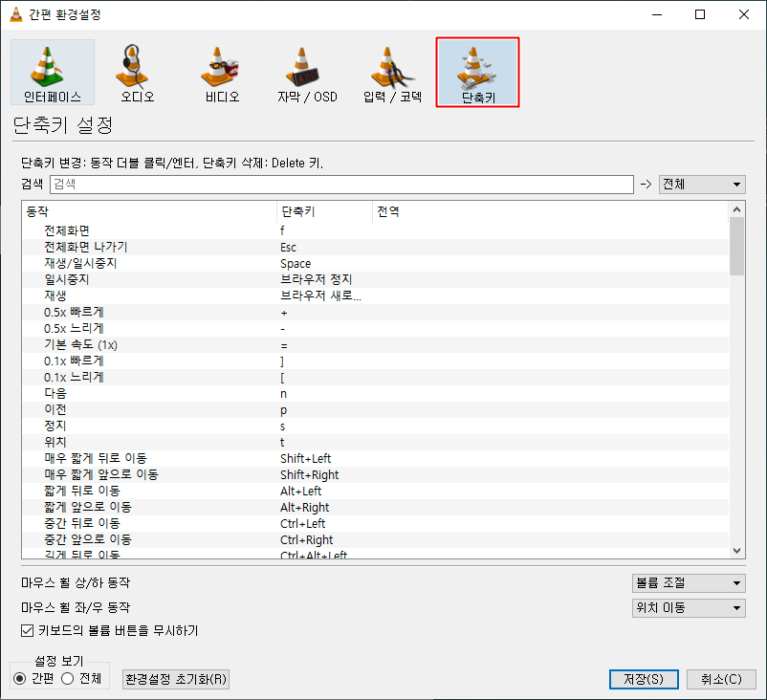Image resolution: width=767 pixels, height=700 pixels.
Task: Click the VLC cone icon in title bar
Action: tap(15, 14)
